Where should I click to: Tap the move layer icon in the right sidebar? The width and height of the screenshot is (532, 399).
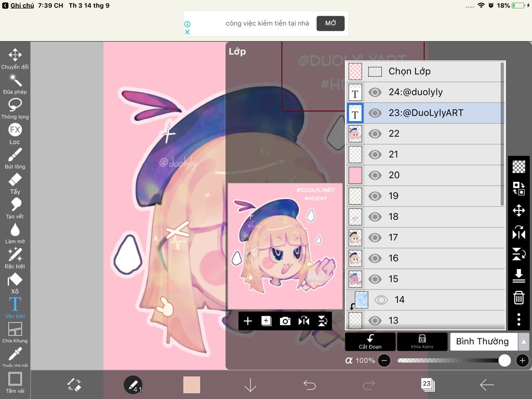tap(519, 210)
